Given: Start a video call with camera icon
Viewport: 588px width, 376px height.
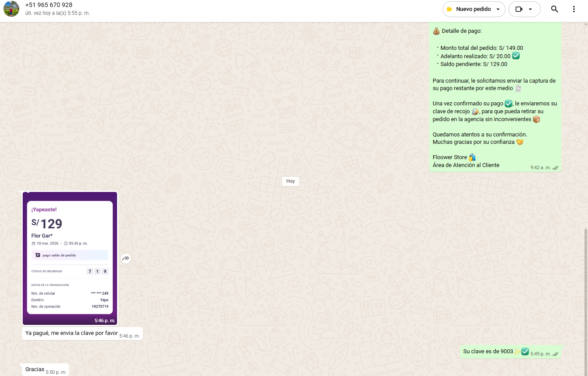Looking at the screenshot, I should [519, 9].
